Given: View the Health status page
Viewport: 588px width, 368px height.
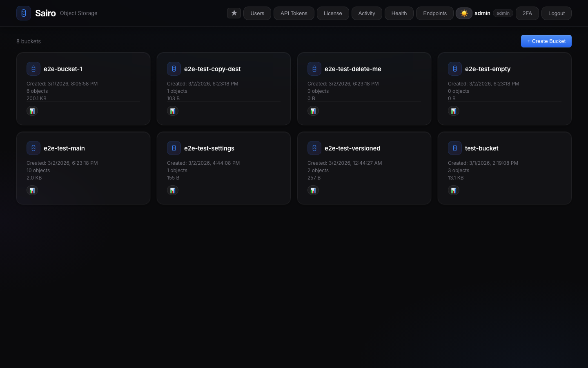Looking at the screenshot, I should click(x=399, y=13).
